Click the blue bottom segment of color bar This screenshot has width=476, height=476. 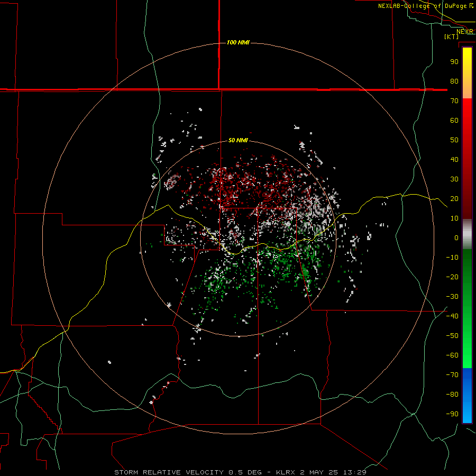click(467, 396)
